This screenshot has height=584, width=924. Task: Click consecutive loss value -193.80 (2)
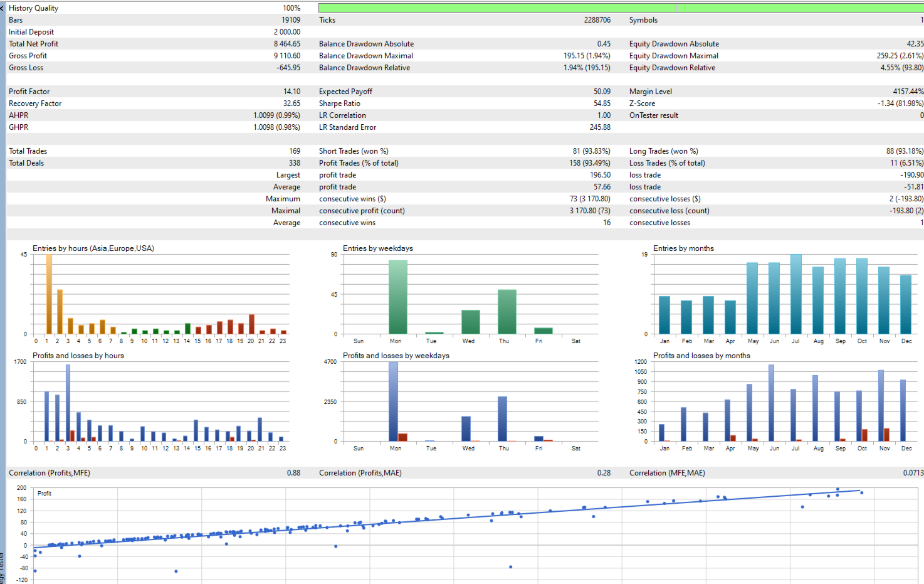click(x=906, y=211)
